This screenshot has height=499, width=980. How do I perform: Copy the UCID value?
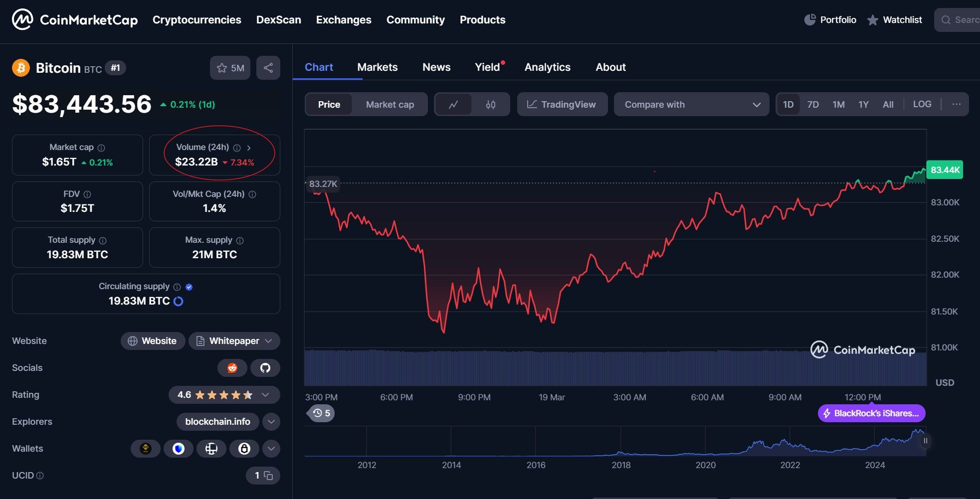pos(268,476)
